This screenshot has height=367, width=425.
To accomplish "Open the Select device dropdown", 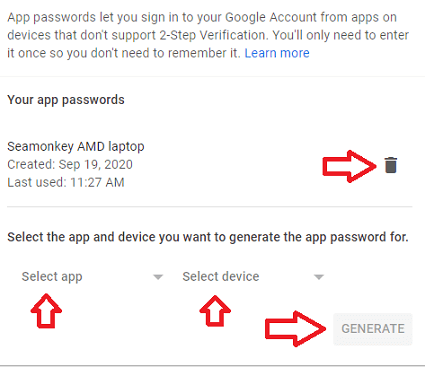I will (x=253, y=277).
